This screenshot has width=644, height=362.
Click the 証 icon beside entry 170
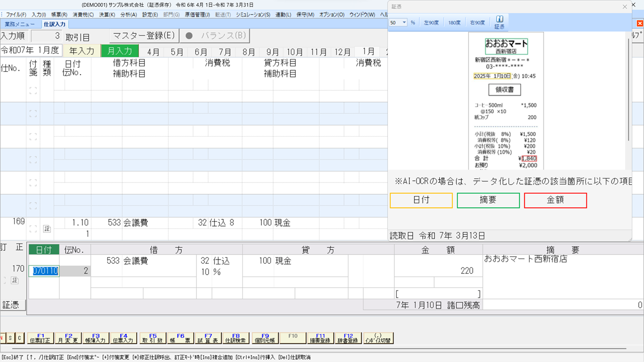pyautogui.click(x=15, y=280)
